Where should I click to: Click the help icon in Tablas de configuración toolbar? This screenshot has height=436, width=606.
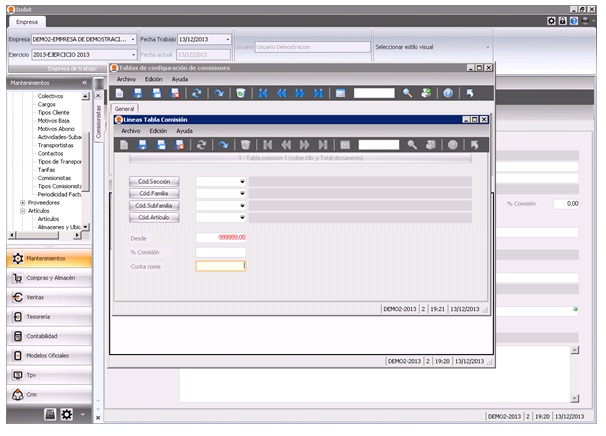click(448, 92)
